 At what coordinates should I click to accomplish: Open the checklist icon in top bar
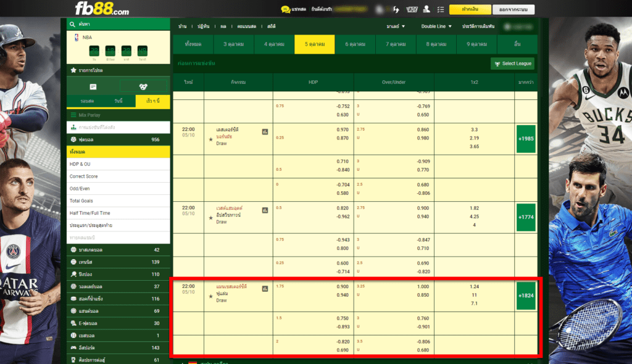tap(441, 9)
